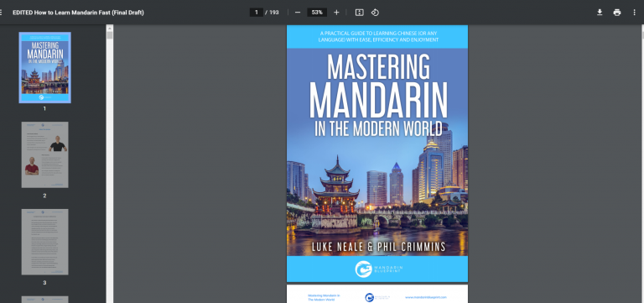644x303 pixels.
Task: Download the PDF file
Action: tap(600, 13)
